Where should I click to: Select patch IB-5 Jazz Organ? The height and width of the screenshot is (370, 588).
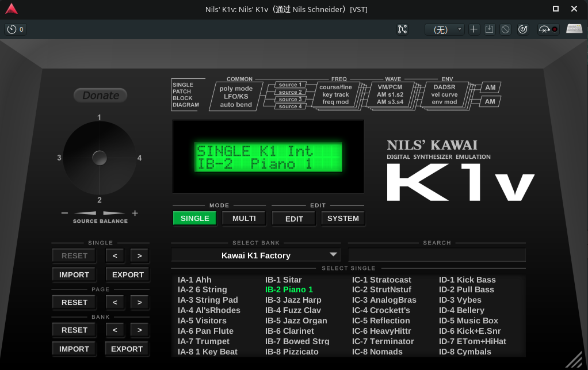[296, 321]
